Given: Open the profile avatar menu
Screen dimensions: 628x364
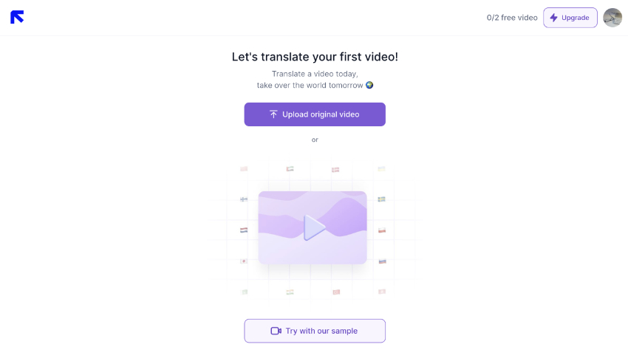Looking at the screenshot, I should pos(612,18).
